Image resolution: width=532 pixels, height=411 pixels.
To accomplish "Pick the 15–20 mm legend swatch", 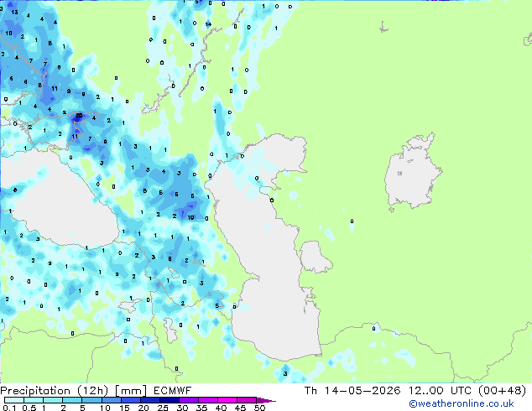I will coord(131,400).
